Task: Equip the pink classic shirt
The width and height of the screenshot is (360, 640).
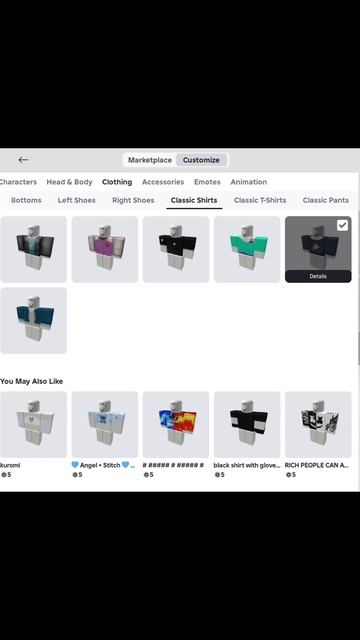Action: tap(105, 249)
